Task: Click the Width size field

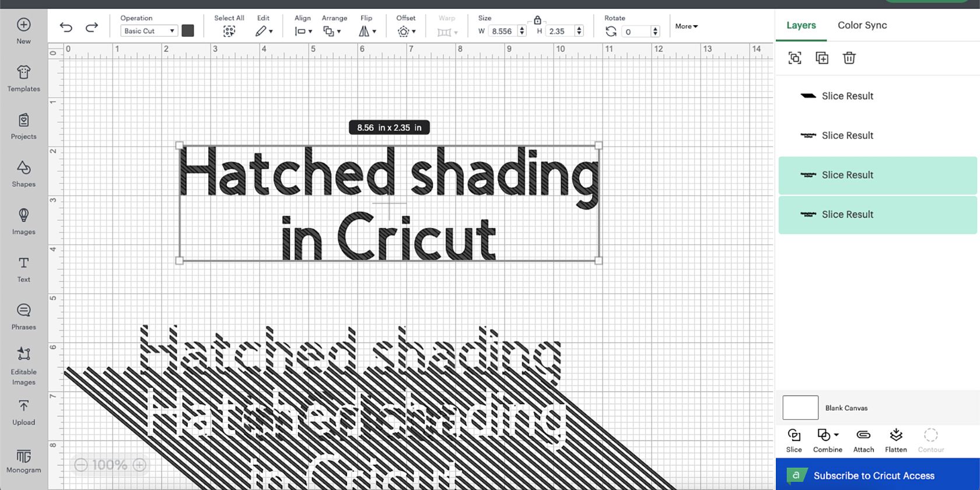Action: 502,32
